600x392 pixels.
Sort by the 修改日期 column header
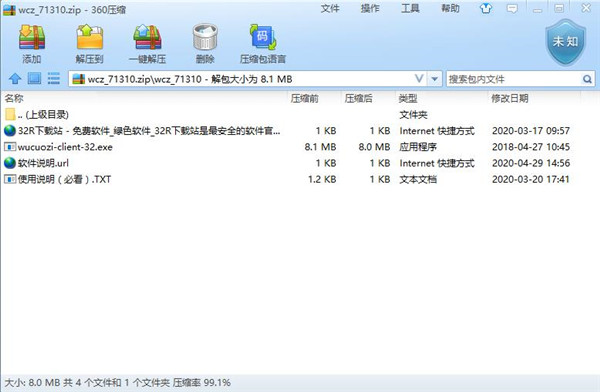[x=510, y=98]
